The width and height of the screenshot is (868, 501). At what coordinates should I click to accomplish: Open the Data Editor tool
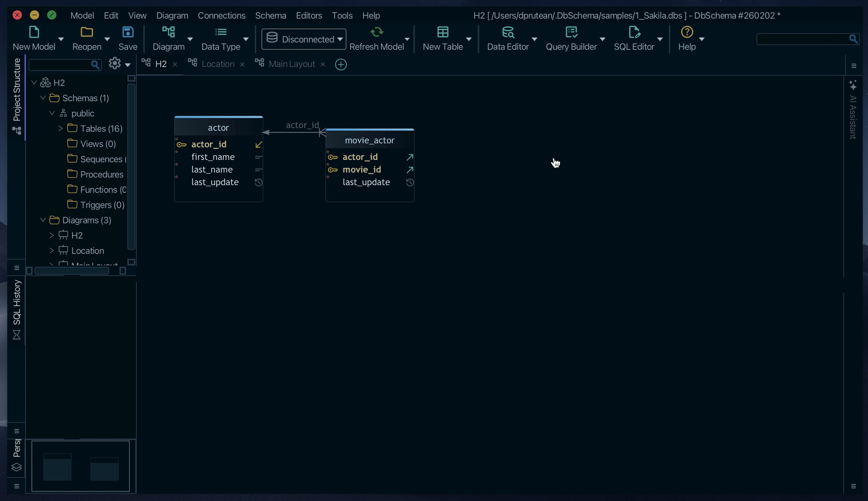pos(507,33)
